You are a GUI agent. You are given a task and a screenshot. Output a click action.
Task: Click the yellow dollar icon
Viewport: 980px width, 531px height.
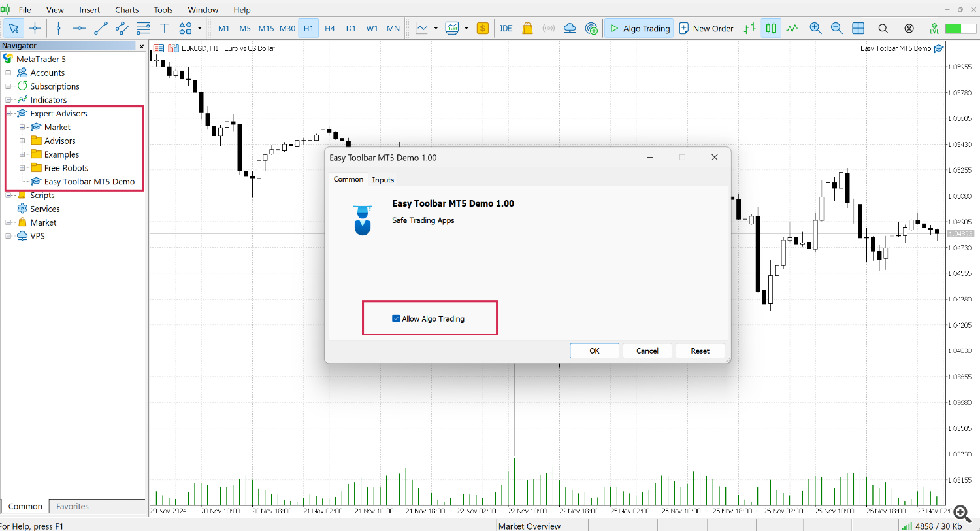pos(483,28)
